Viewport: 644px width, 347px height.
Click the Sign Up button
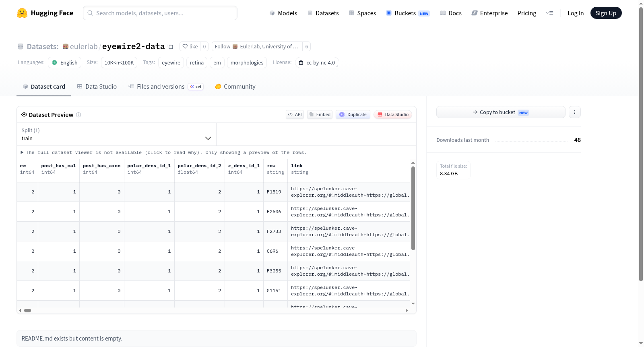click(606, 13)
